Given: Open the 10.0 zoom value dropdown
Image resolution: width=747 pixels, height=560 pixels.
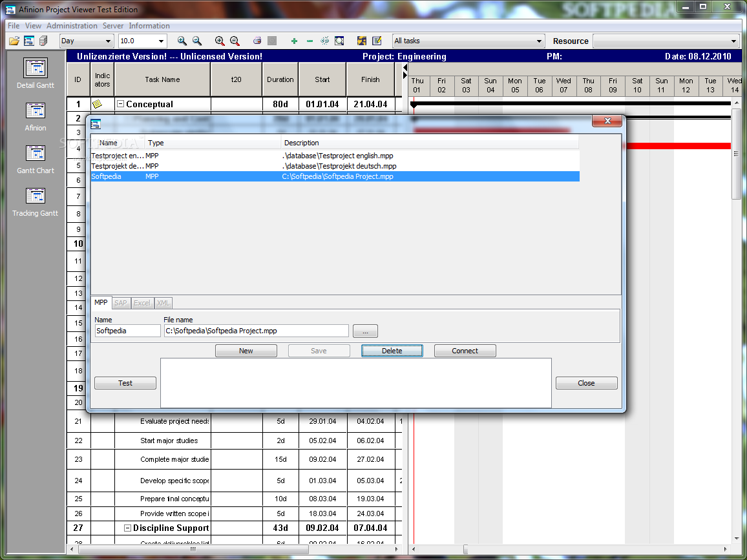Looking at the screenshot, I should pyautogui.click(x=161, y=41).
